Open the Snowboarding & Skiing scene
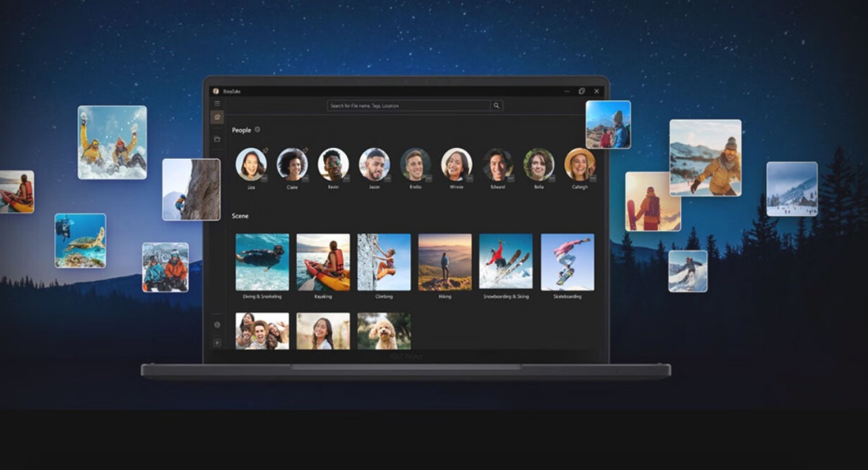The height and width of the screenshot is (470, 868). (x=506, y=262)
